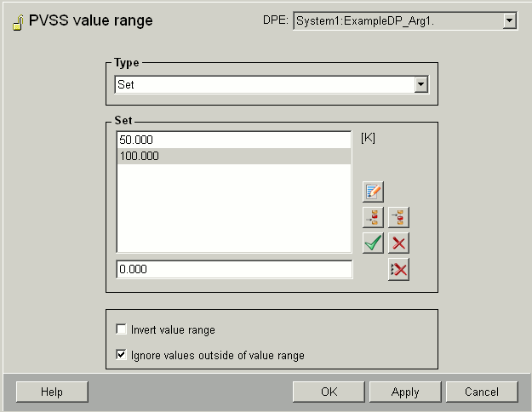Expand the DPE dropdown arrow
Viewport: 532px width, 412px height.
tap(509, 20)
